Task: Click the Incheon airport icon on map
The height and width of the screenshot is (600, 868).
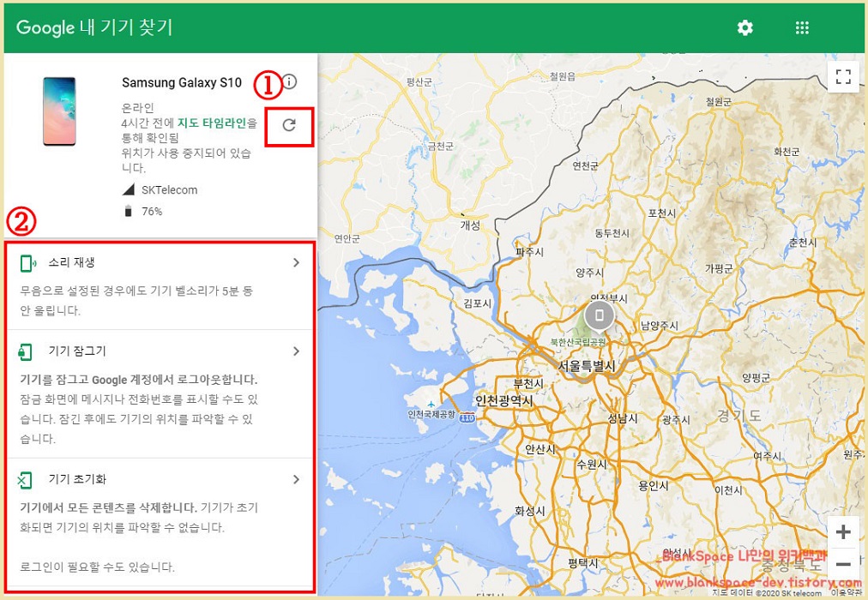Action: coord(431,405)
